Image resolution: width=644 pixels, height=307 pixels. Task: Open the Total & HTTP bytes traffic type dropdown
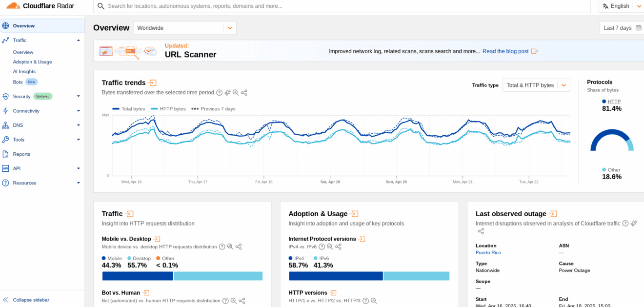point(536,85)
